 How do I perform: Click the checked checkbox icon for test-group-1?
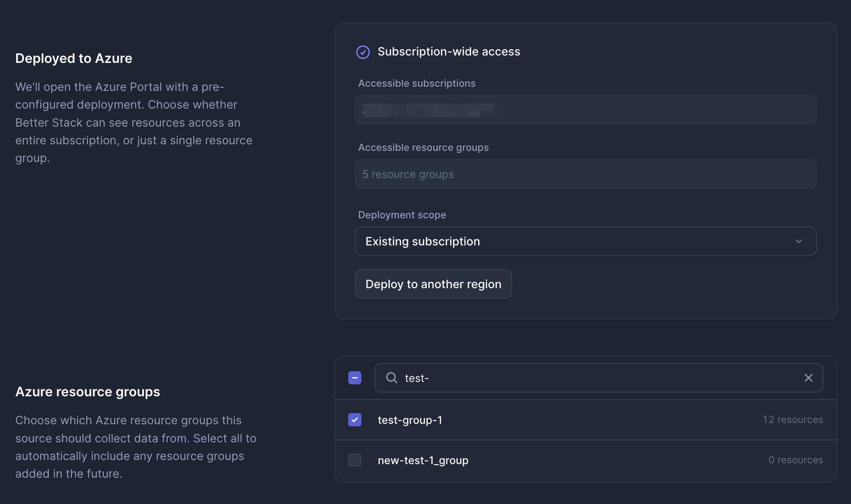click(x=354, y=420)
